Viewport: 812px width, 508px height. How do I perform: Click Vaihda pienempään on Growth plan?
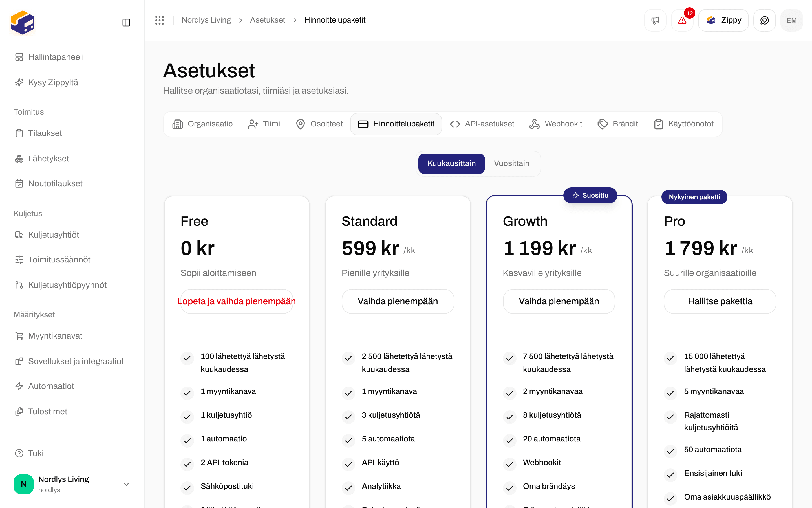point(559,301)
